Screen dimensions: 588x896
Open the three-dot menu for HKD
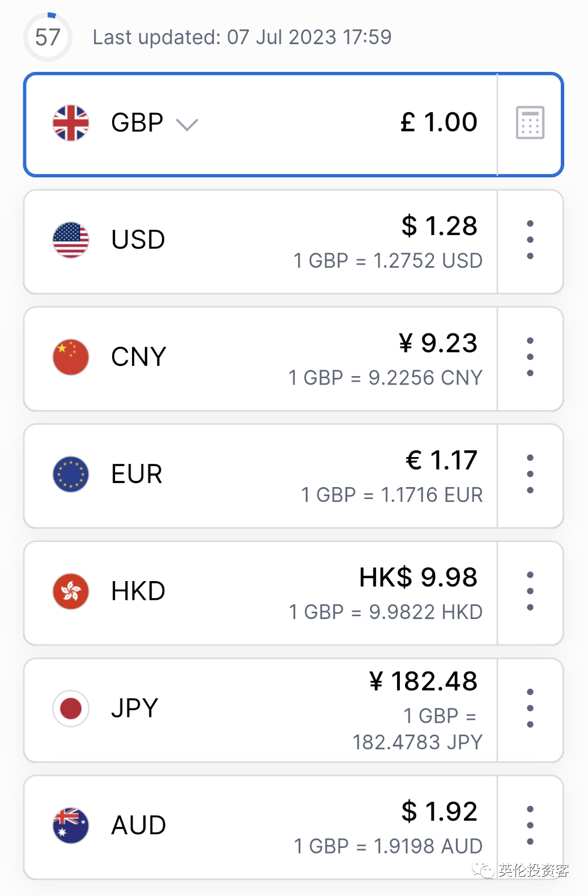[x=530, y=591]
